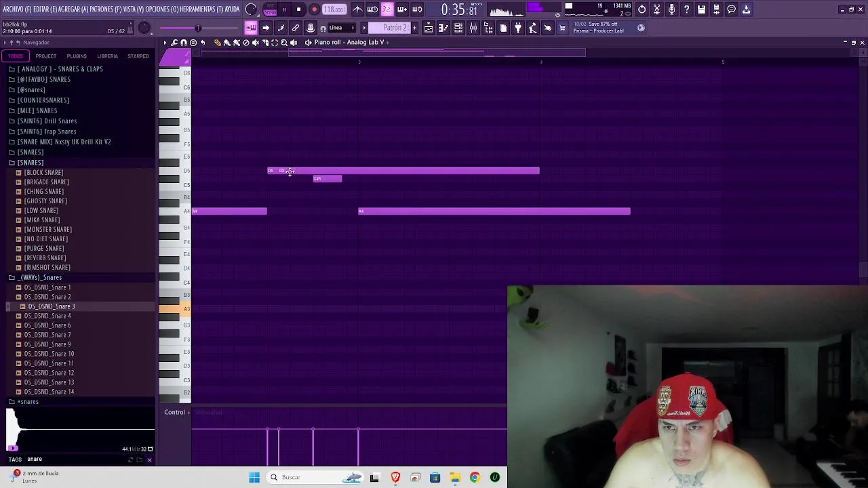The image size is (868, 488).
Task: Click the tempo field showing 118.000
Action: (334, 9)
